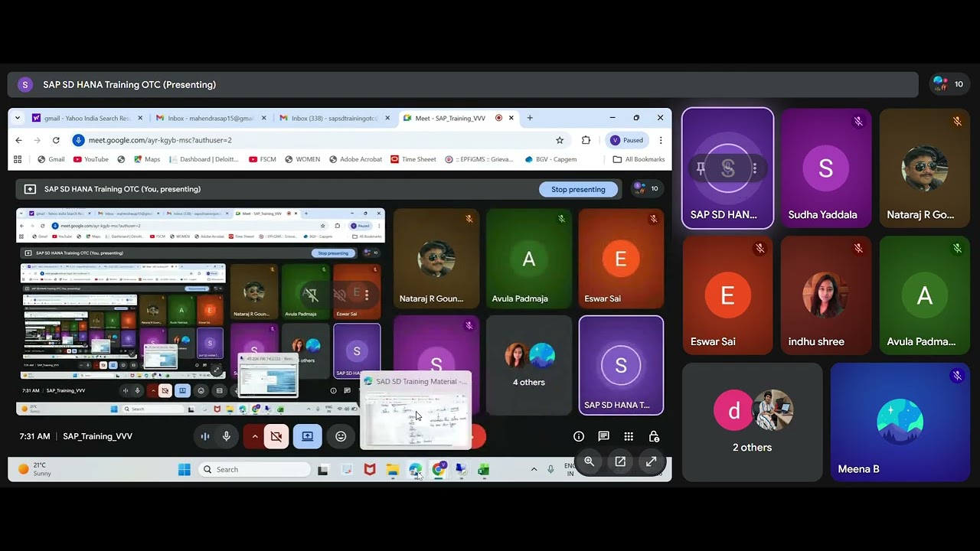The width and height of the screenshot is (980, 551).
Task: Open more options on SAP SD HANA tile
Action: point(755,168)
